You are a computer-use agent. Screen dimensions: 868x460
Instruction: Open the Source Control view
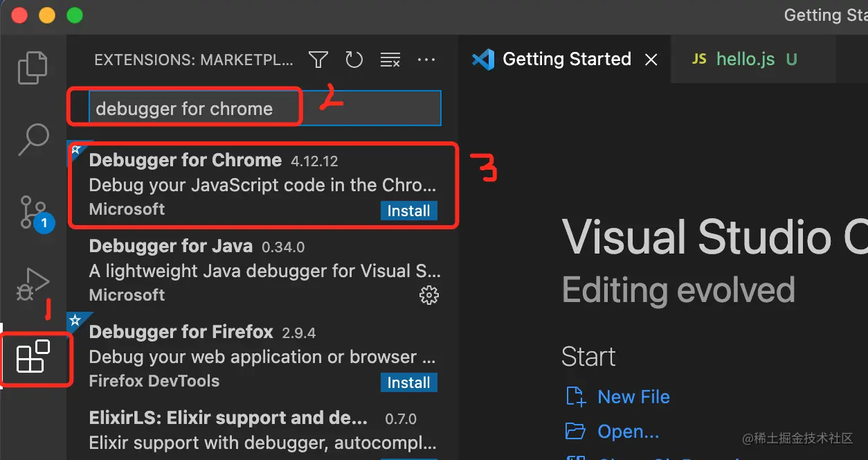[x=33, y=212]
